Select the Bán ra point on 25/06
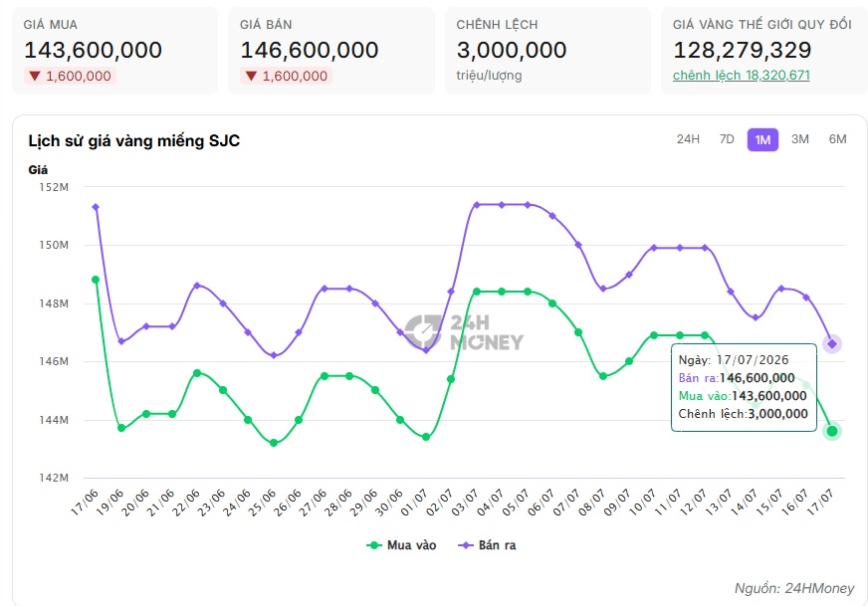Screen dimensions: 868x606 coord(274,355)
